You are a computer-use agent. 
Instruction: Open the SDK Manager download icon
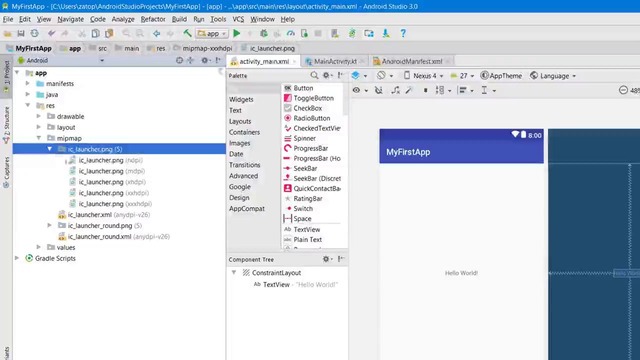click(386, 33)
